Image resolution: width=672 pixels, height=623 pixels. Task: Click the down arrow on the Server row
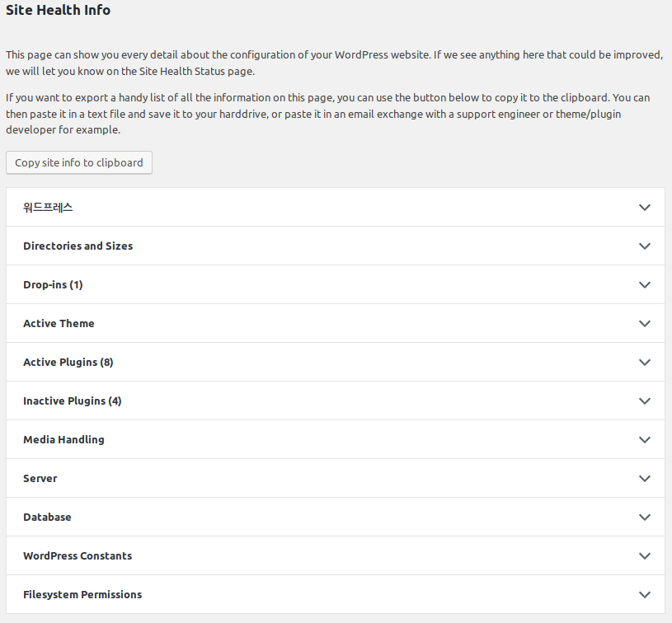[x=645, y=478]
